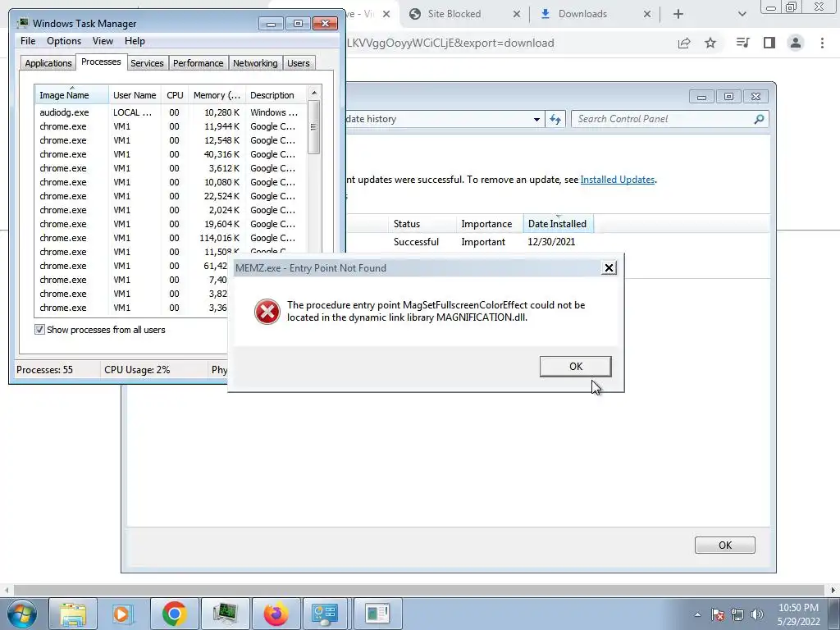Click Task Manager taskbar icon
This screenshot has width=840, height=630.
pyautogui.click(x=225, y=614)
